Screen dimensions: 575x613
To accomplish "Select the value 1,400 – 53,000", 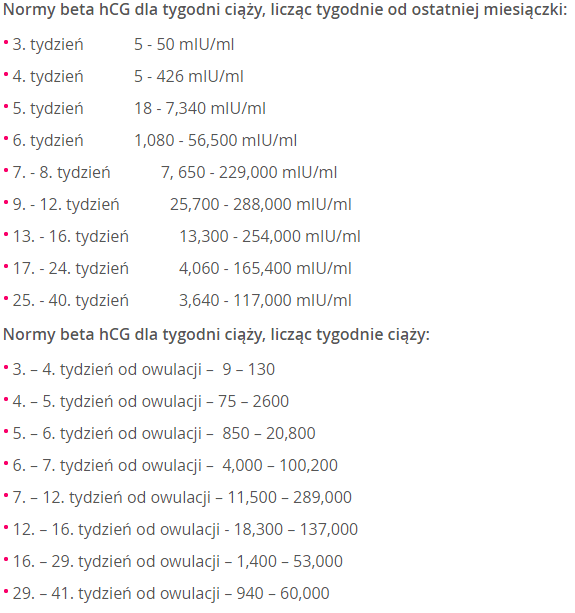I will (x=290, y=562).
